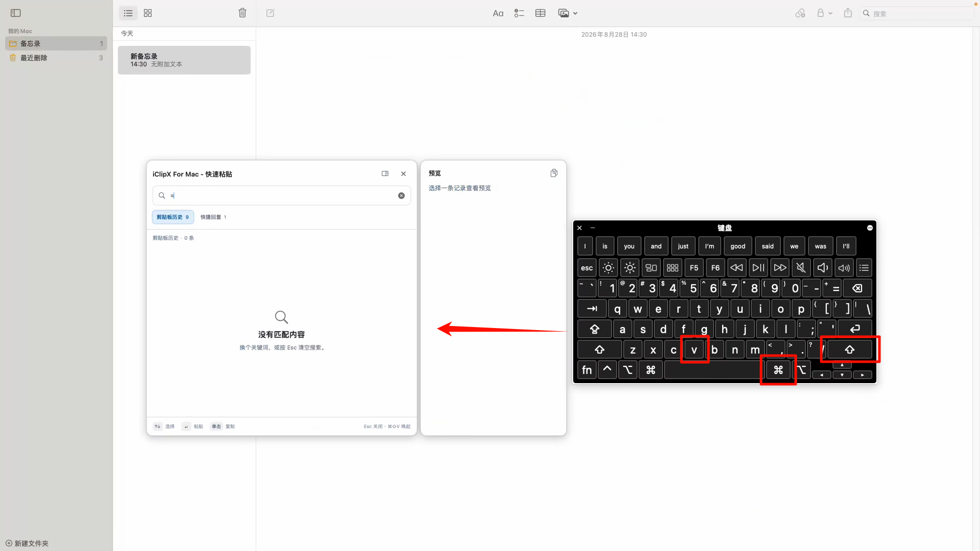Image resolution: width=980 pixels, height=551 pixels.
Task: Select the 备忘录 folder
Action: coord(56,43)
